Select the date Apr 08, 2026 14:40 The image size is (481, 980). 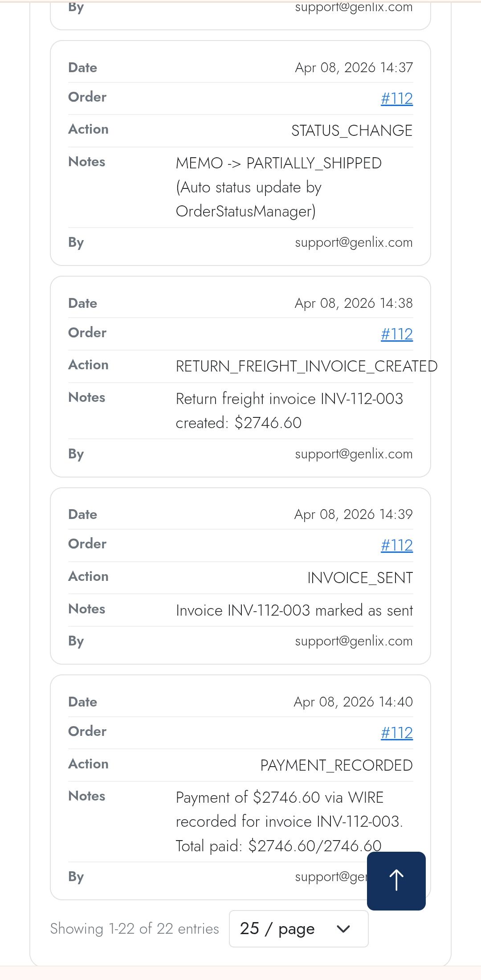click(x=353, y=702)
